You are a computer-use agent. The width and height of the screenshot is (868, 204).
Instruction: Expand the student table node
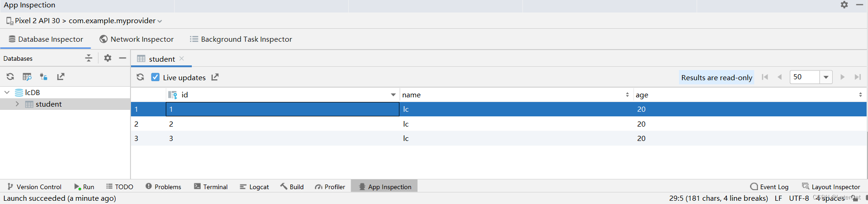[x=17, y=104]
